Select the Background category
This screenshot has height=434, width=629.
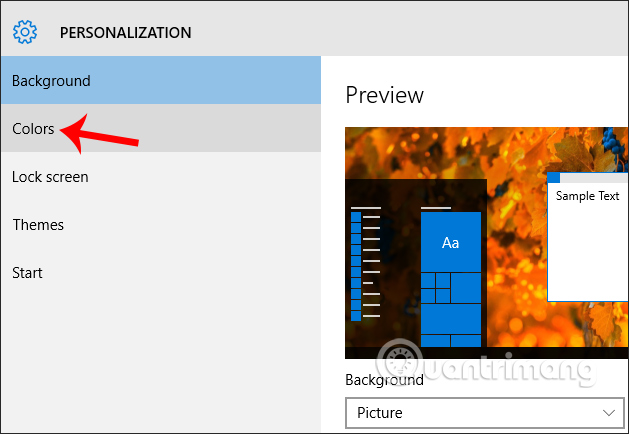pos(51,81)
